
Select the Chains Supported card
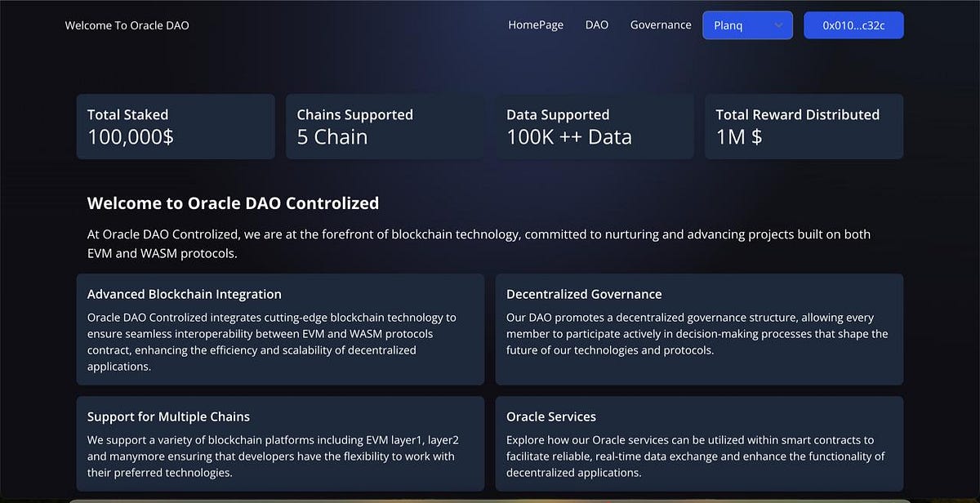click(385, 127)
